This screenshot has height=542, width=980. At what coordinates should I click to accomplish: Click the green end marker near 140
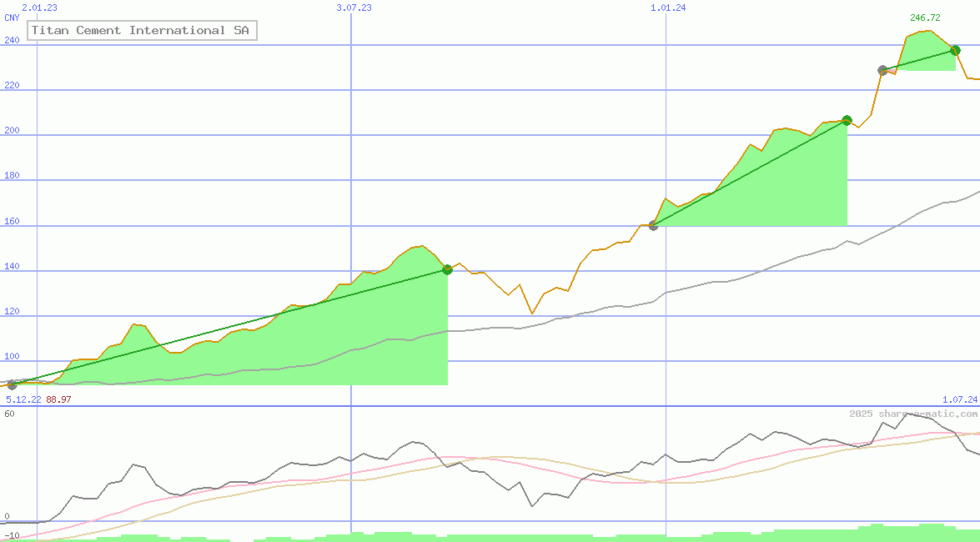click(448, 269)
